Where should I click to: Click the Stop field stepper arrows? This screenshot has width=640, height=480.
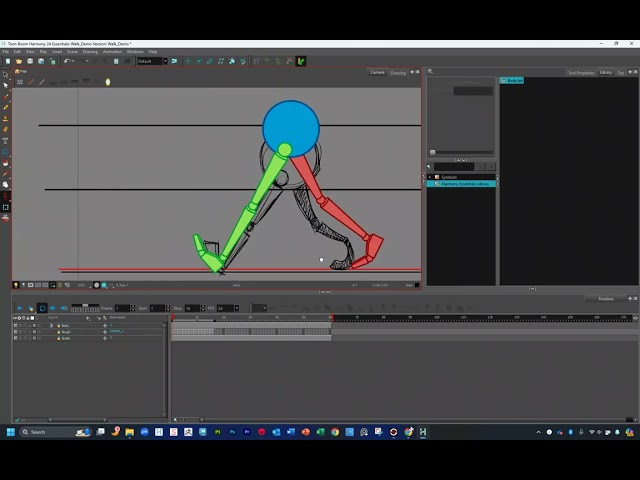click(x=203, y=308)
